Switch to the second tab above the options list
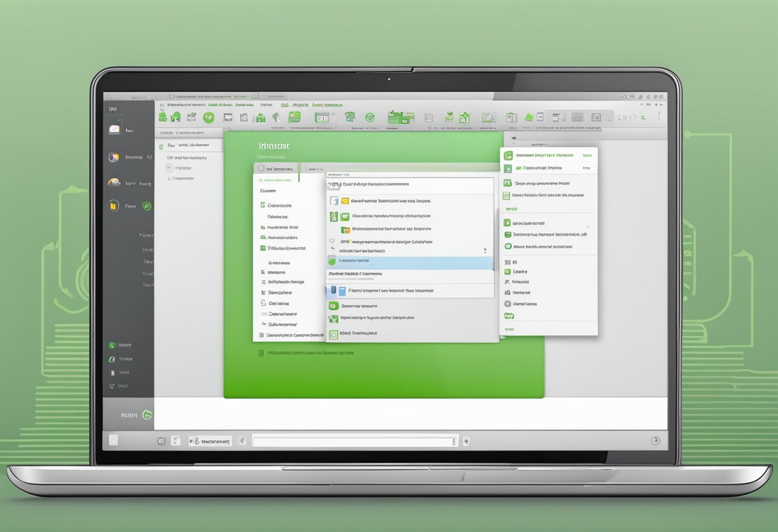This screenshot has width=778, height=532. point(314,168)
